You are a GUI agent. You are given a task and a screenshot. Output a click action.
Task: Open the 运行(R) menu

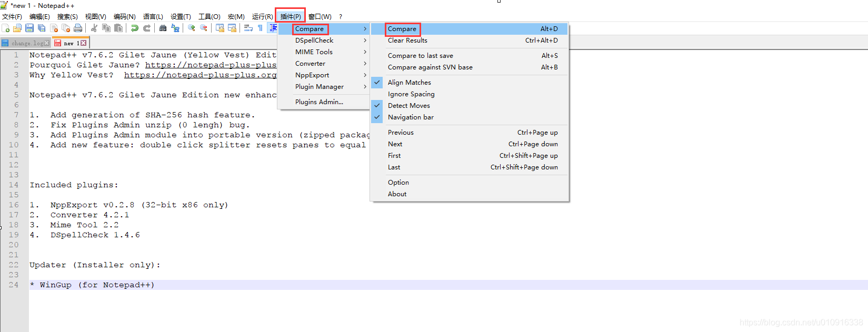coord(262,17)
